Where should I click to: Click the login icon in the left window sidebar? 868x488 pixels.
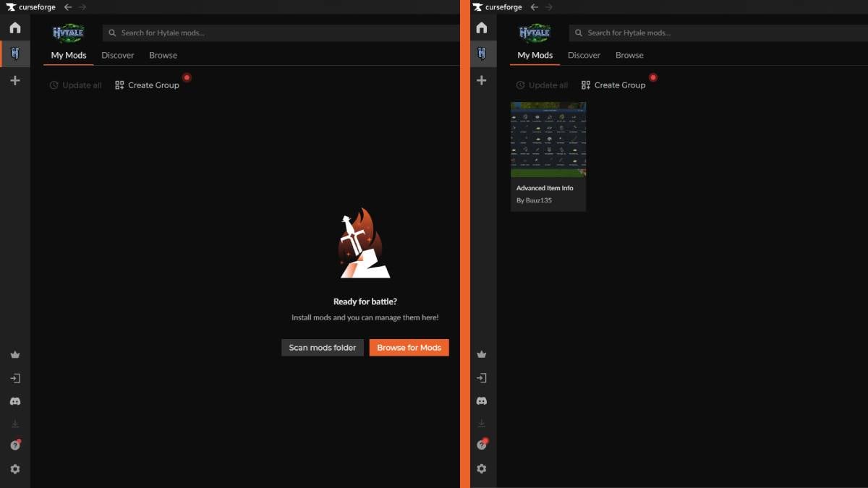point(14,378)
